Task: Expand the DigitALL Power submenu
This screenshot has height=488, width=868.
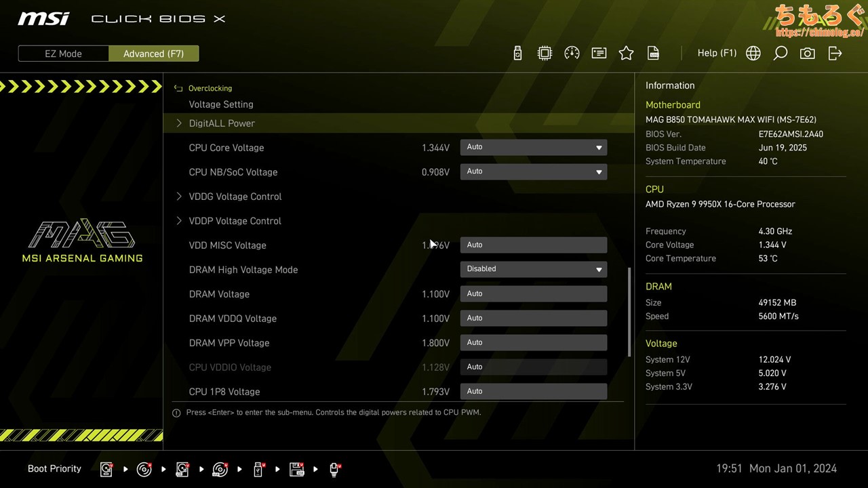Action: click(222, 123)
